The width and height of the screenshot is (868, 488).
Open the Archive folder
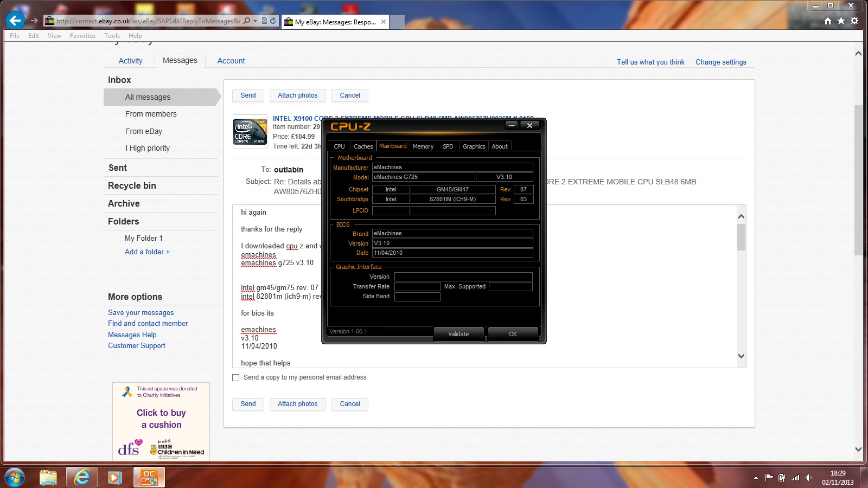point(124,203)
